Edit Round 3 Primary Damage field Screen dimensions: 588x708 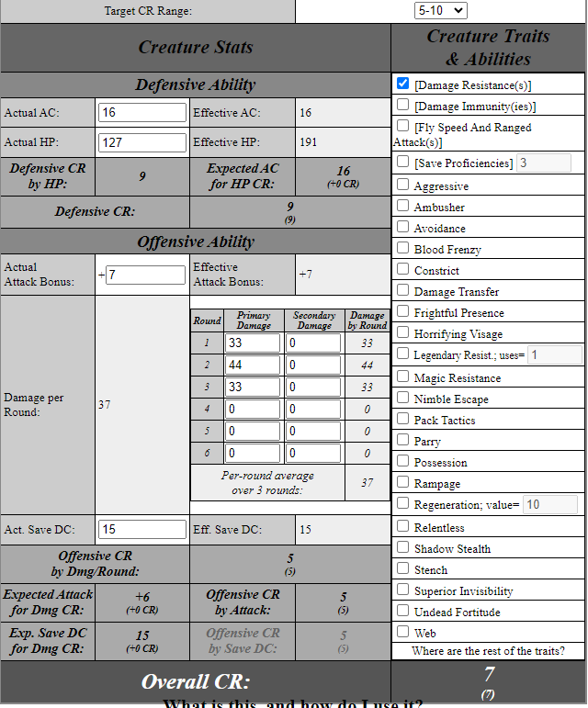click(x=253, y=387)
